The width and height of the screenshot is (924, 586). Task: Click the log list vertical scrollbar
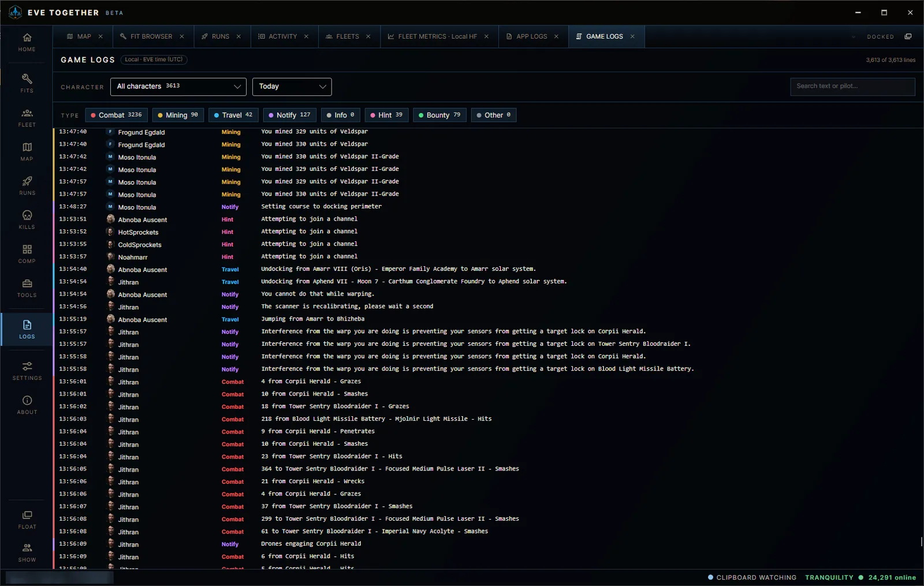click(921, 542)
